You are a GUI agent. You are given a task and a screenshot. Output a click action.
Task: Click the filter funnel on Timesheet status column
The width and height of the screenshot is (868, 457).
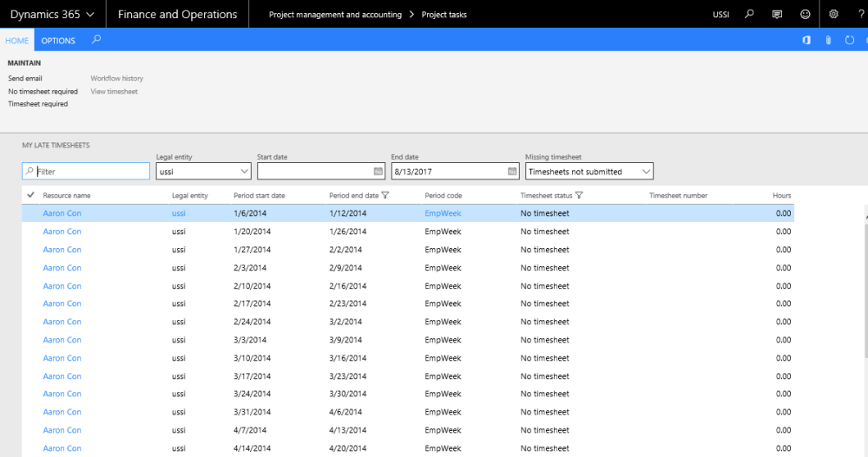pos(579,196)
